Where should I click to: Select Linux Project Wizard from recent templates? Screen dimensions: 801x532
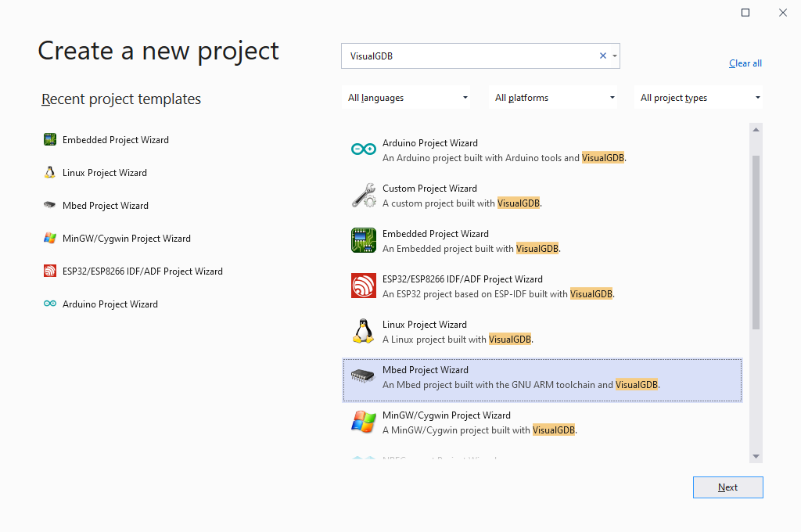pyautogui.click(x=105, y=173)
